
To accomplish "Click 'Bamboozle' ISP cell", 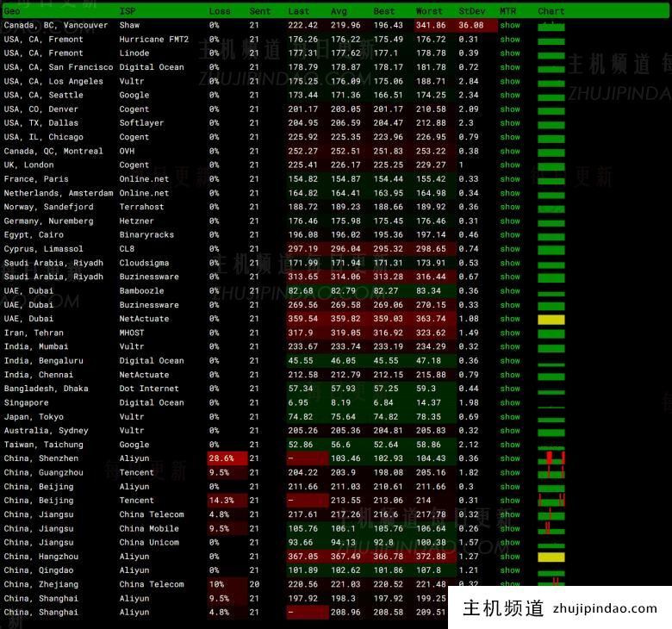I will coord(142,291).
